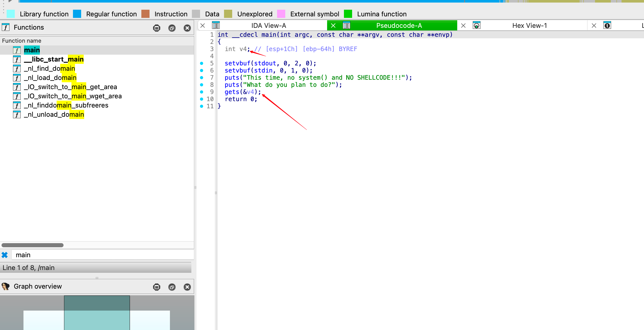Toggle breakpoint dot on line 9
Viewport: 644px width, 330px height.
tap(202, 92)
